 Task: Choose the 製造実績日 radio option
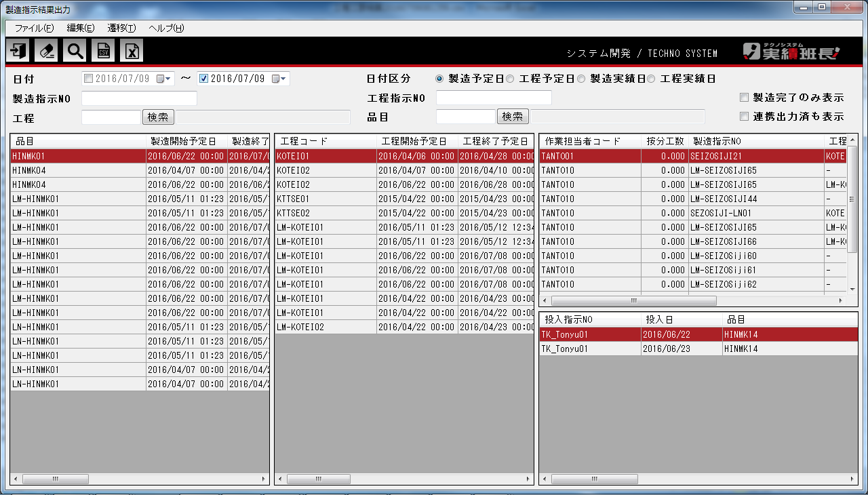point(581,79)
